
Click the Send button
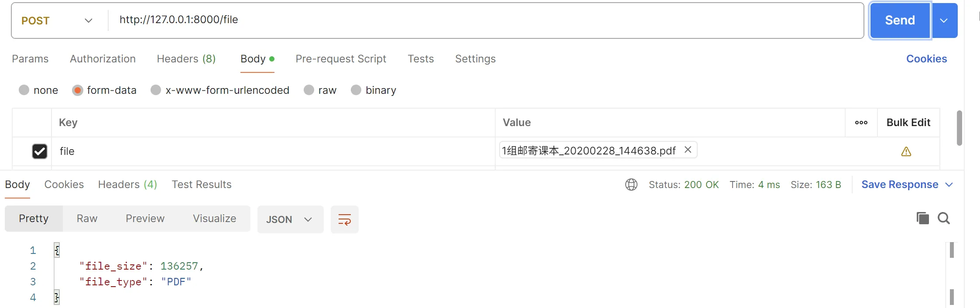click(900, 21)
